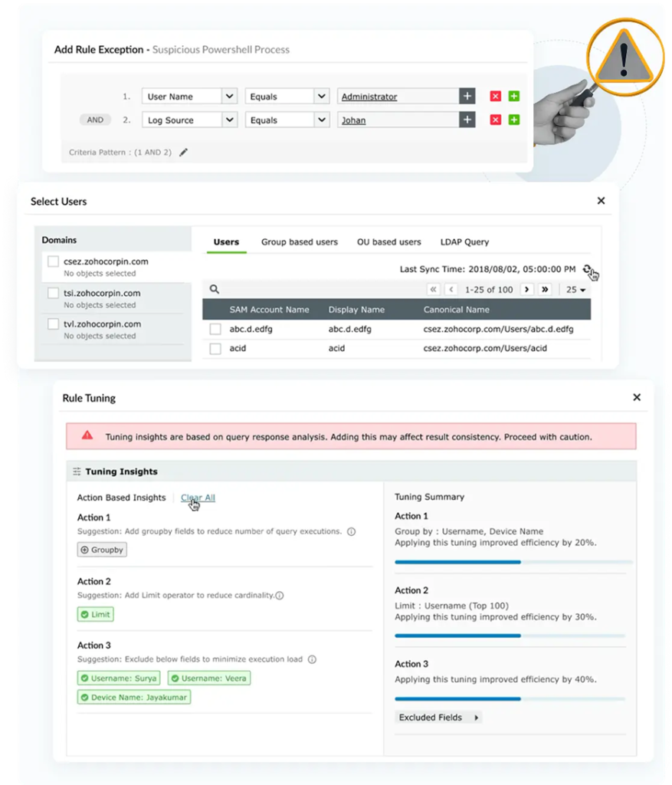This screenshot has height=785, width=672.
Task: Click the red delete icon for User Name row
Action: pos(495,97)
